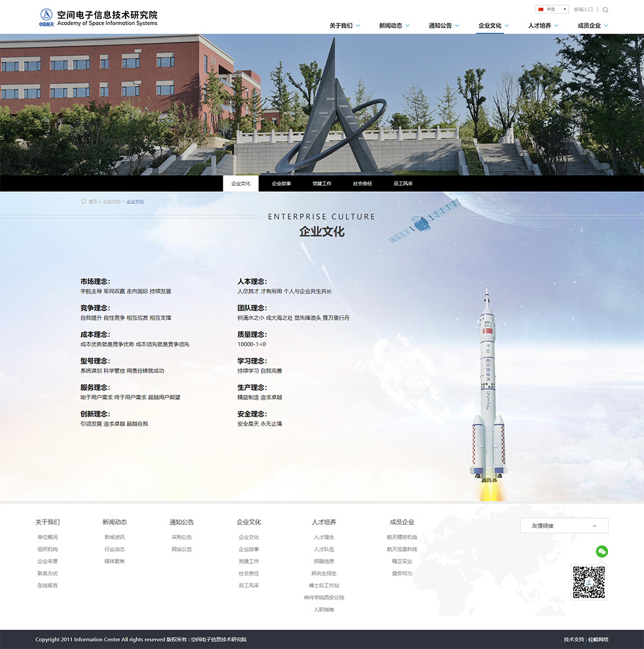Open footer link 招聘信息
This screenshot has width=644, height=649.
pyautogui.click(x=324, y=561)
